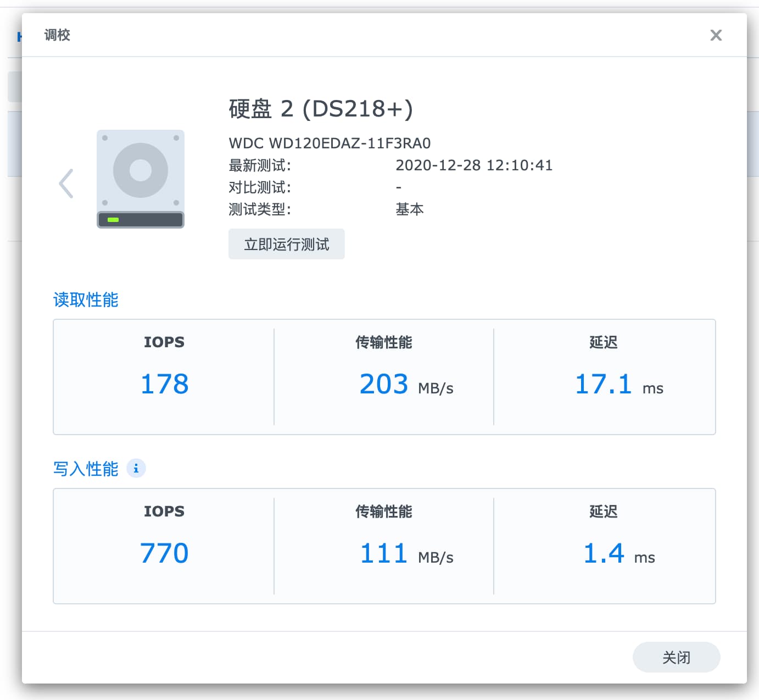Click the 最新测试 label

(260, 165)
